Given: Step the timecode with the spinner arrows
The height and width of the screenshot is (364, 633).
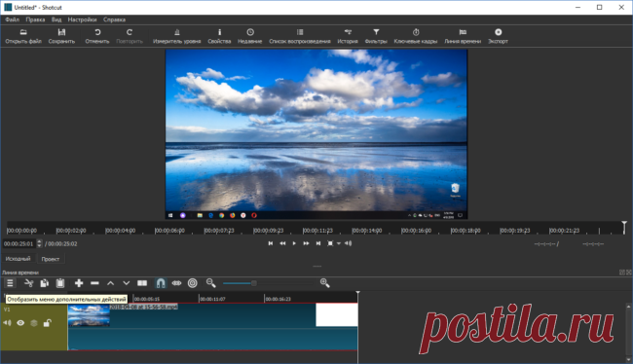Looking at the screenshot, I should click(39, 243).
